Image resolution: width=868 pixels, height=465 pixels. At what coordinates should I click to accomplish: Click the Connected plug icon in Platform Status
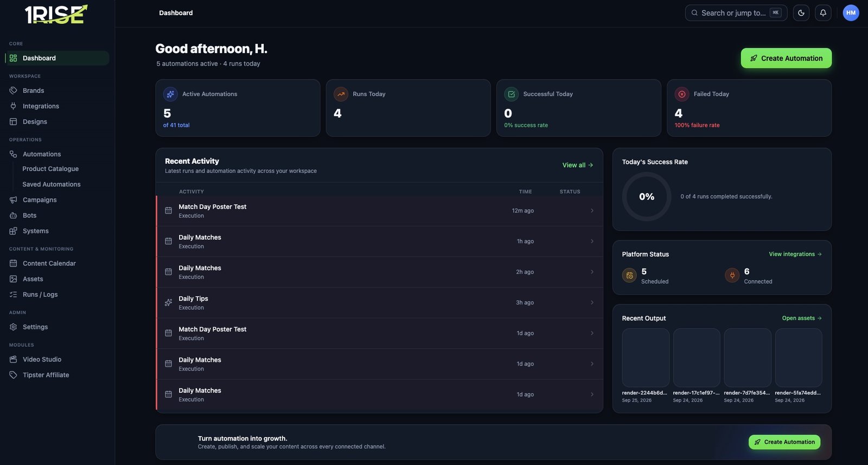pos(732,276)
